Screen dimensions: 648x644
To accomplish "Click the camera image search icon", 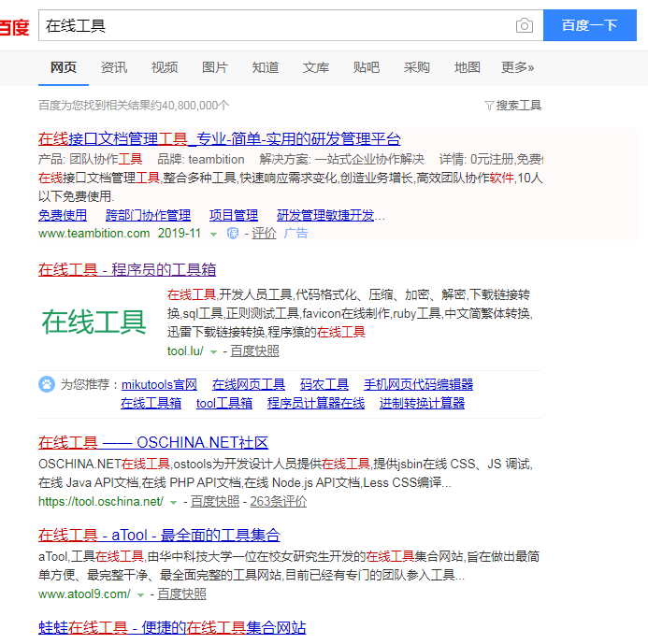I will [524, 25].
